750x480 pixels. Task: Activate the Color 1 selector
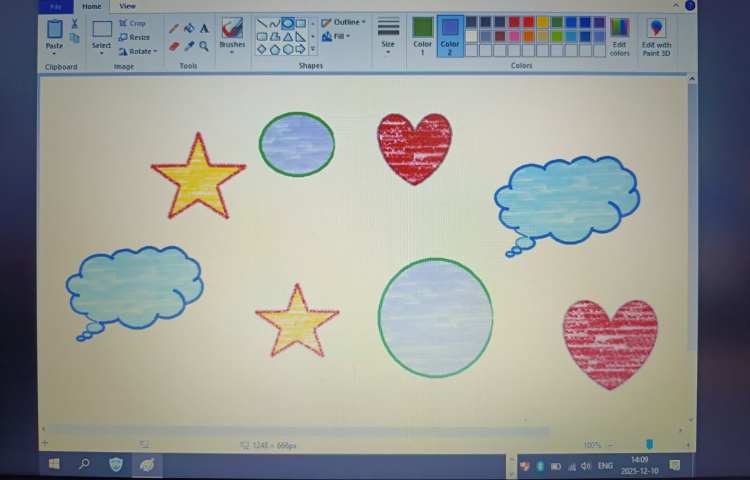[422, 33]
